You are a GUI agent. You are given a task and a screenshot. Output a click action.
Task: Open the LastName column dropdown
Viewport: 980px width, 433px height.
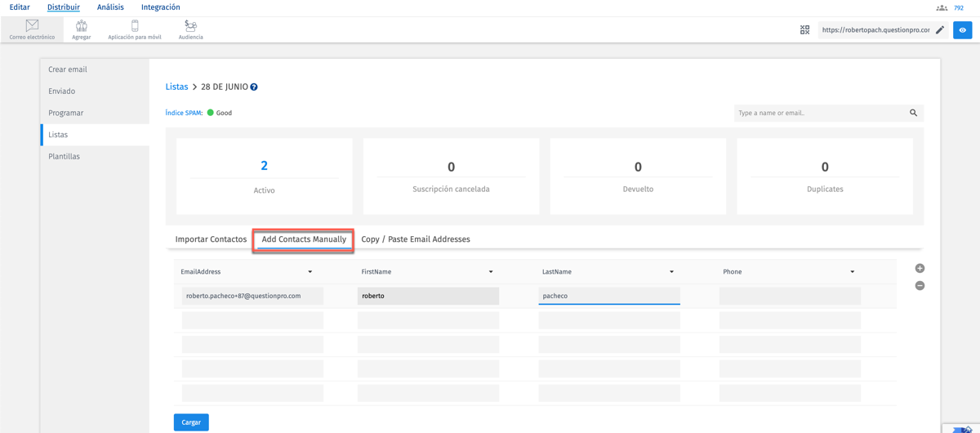coord(671,272)
